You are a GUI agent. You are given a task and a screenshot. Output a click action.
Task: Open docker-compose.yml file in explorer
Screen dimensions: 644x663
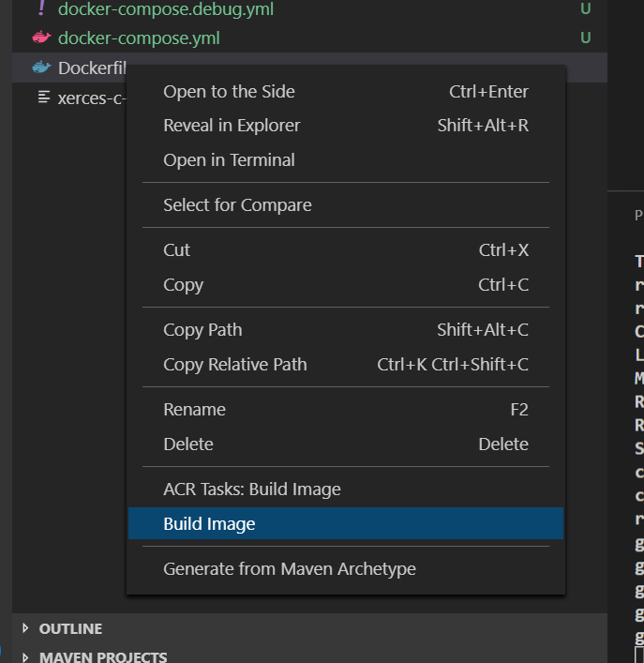(139, 38)
